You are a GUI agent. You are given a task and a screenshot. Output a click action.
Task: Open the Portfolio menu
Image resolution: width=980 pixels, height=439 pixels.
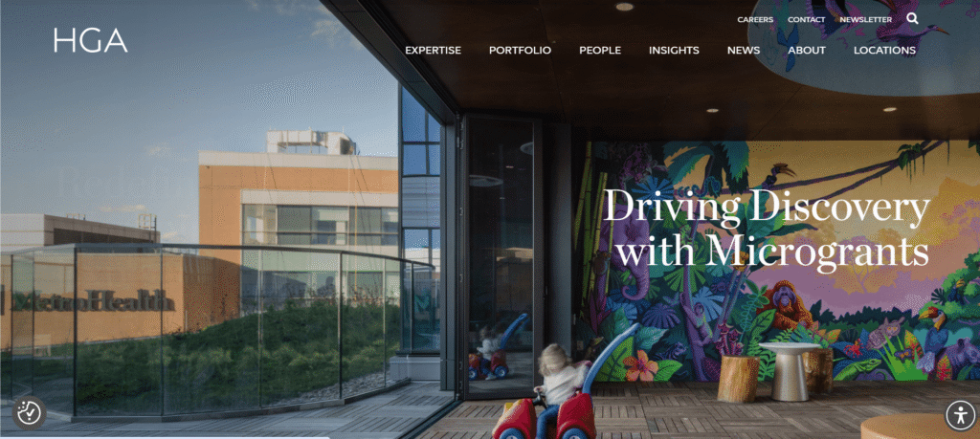[520, 51]
